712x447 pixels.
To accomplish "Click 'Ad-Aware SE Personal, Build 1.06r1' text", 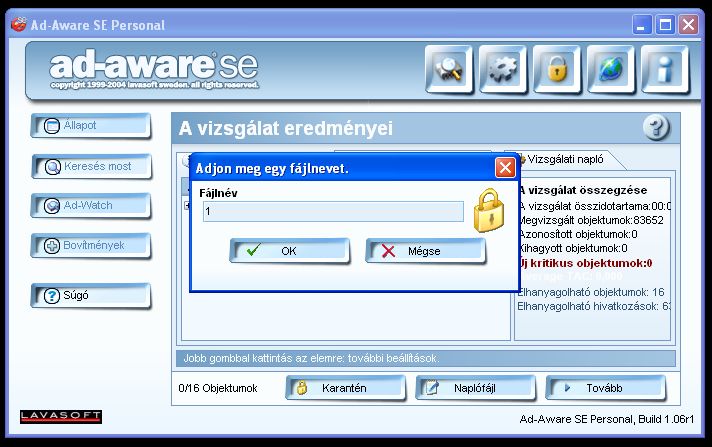I will point(607,419).
